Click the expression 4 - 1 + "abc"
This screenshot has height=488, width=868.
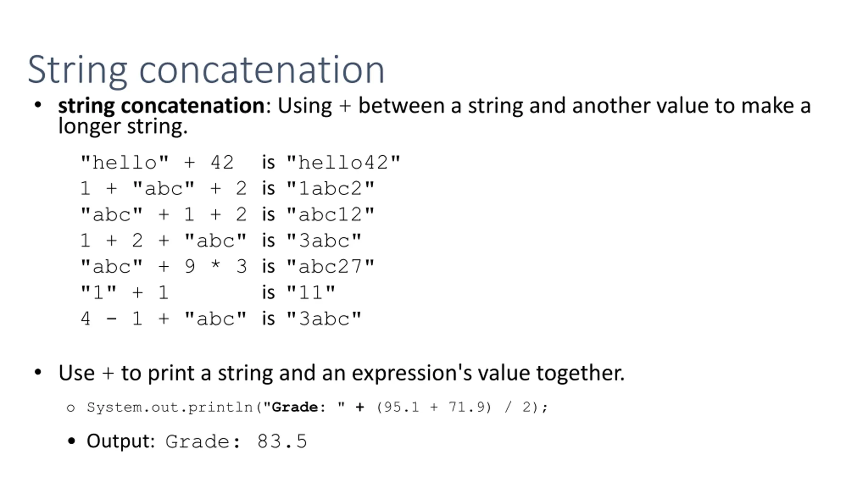click(163, 319)
